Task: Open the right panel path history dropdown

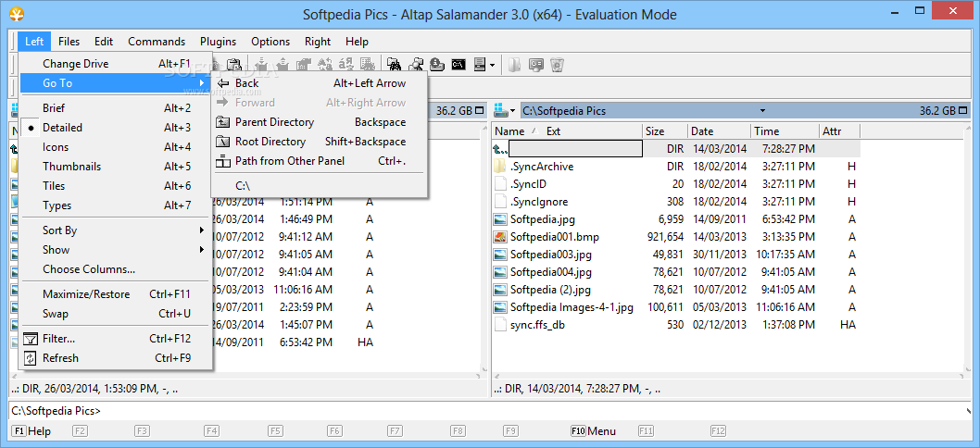Action: tap(762, 111)
